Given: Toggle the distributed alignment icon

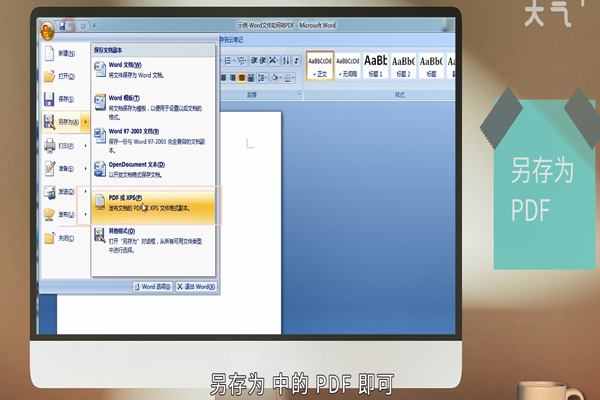Looking at the screenshot, I should point(251,78).
